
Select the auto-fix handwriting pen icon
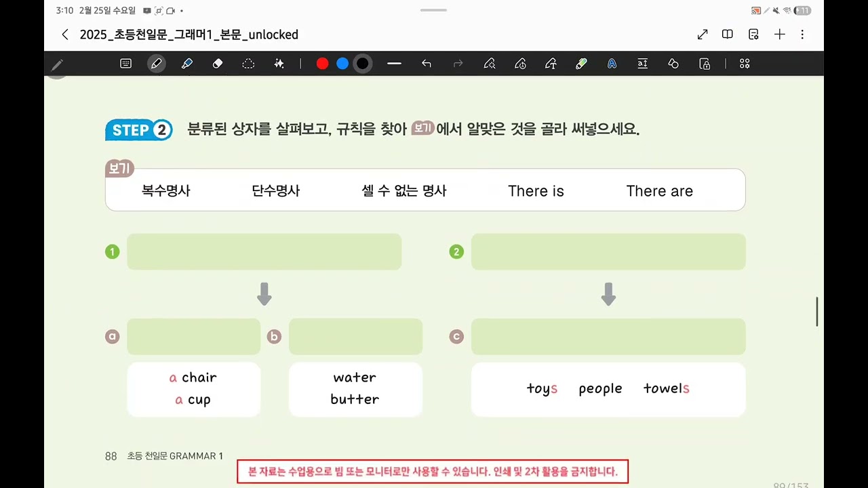489,64
